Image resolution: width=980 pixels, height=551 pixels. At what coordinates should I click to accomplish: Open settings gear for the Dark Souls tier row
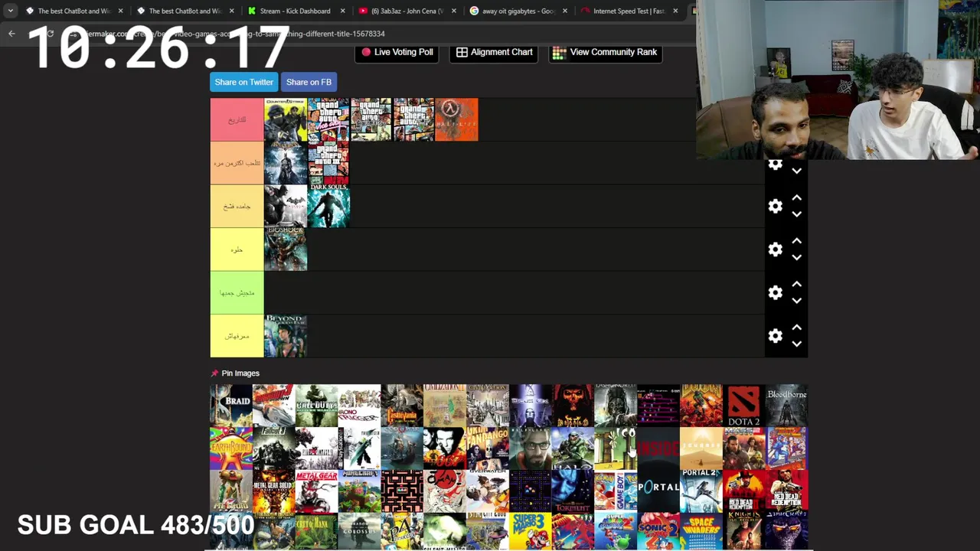tap(776, 207)
